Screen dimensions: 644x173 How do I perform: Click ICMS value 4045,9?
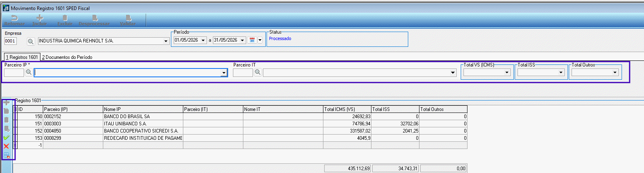click(x=347, y=138)
